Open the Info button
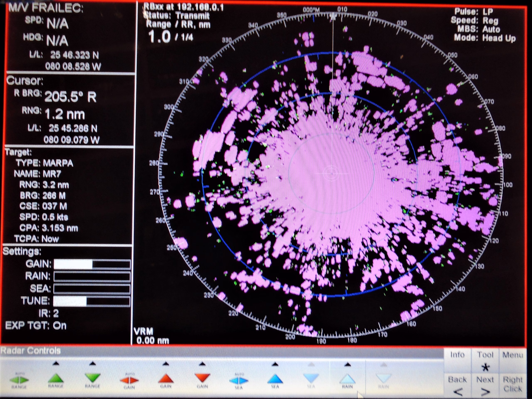Image resolution: width=532 pixels, height=399 pixels. point(457,360)
